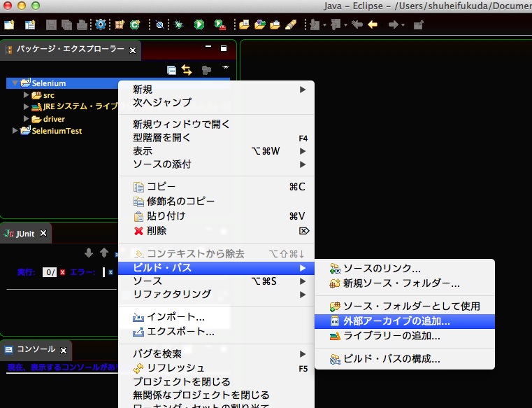The height and width of the screenshot is (408, 532).
Task: Open the 新規 submenu
Action: pos(216,90)
